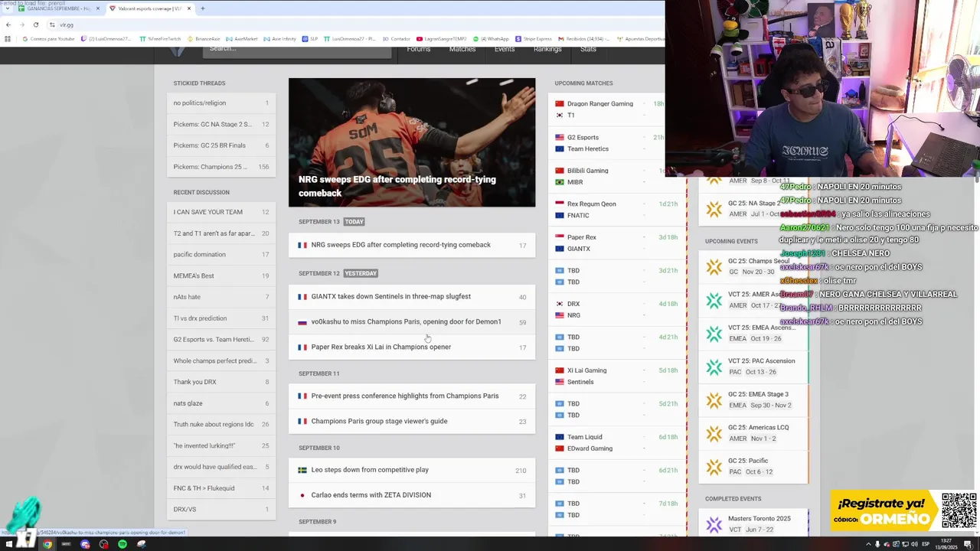Open the Chrome apps grid bookmark
980x551 pixels.
click(x=8, y=38)
